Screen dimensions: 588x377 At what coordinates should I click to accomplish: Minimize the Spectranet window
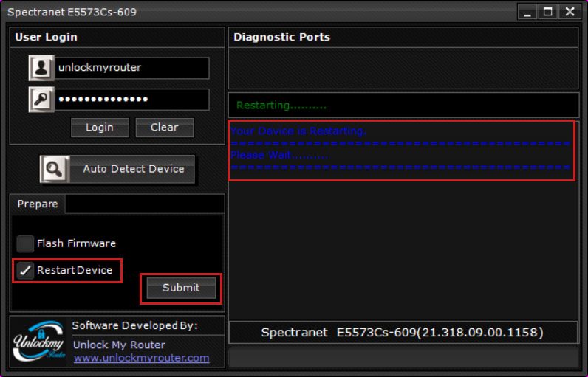pyautogui.click(x=527, y=12)
